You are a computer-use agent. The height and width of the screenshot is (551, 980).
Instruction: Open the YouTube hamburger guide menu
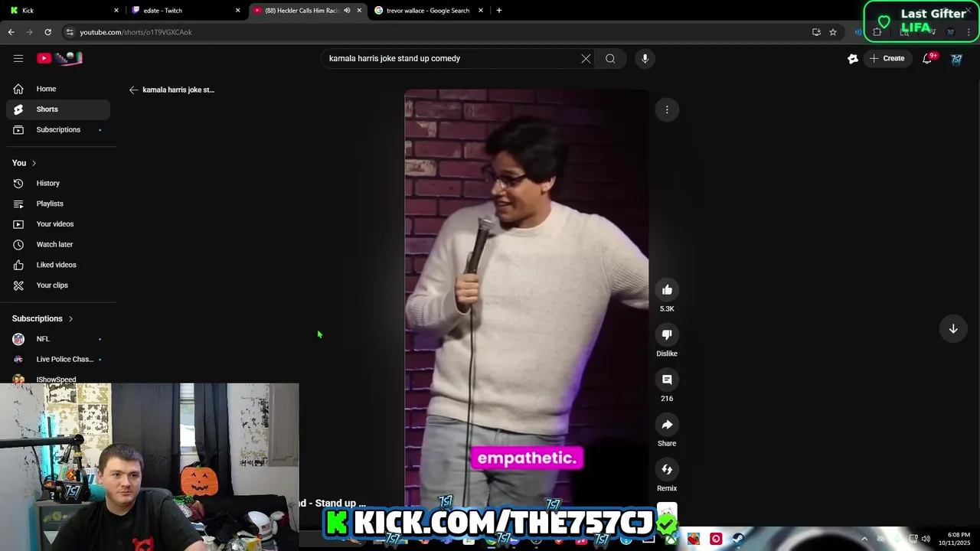click(18, 58)
